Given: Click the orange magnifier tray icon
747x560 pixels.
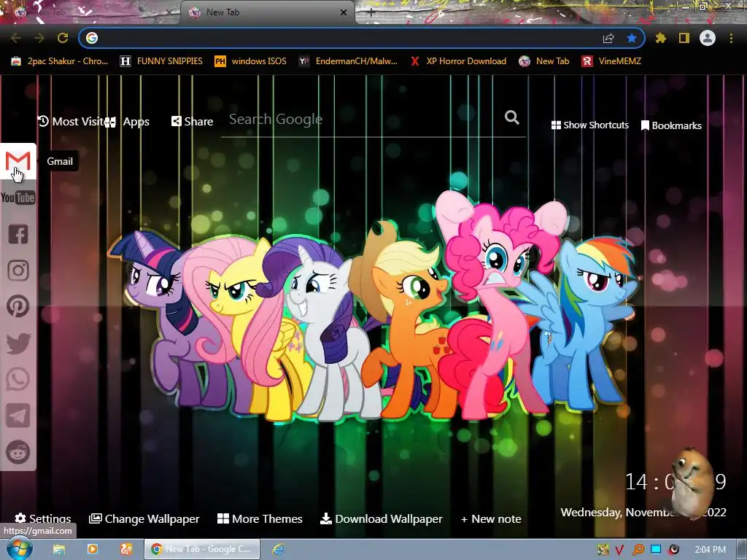Looking at the screenshot, I should point(638,550).
